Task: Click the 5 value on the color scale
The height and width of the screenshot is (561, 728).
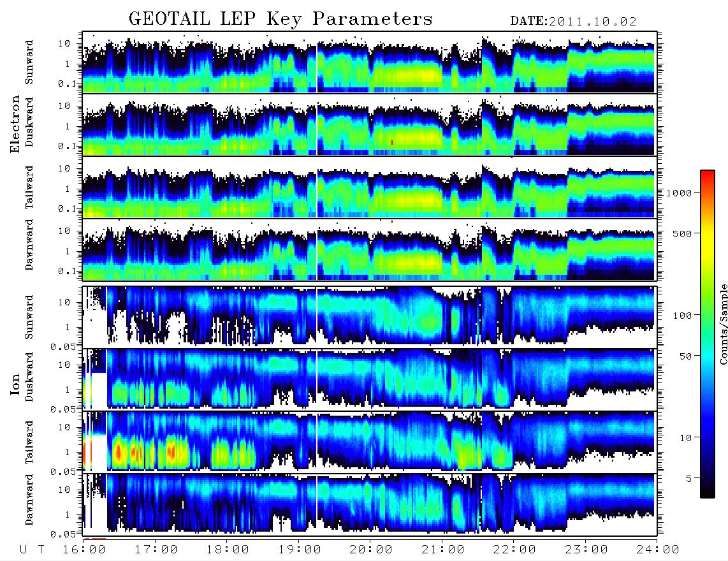Action: [x=689, y=479]
